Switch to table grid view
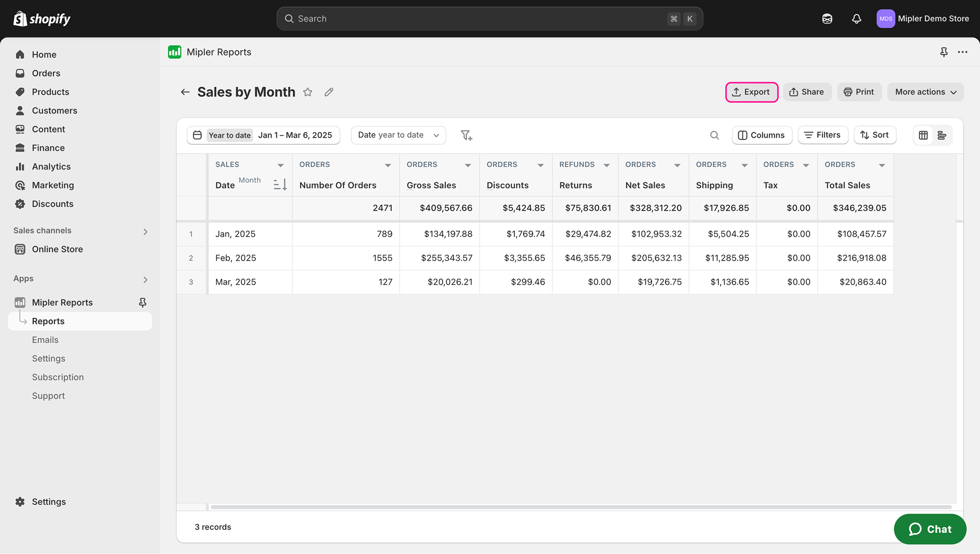The height and width of the screenshot is (554, 980). coord(923,135)
